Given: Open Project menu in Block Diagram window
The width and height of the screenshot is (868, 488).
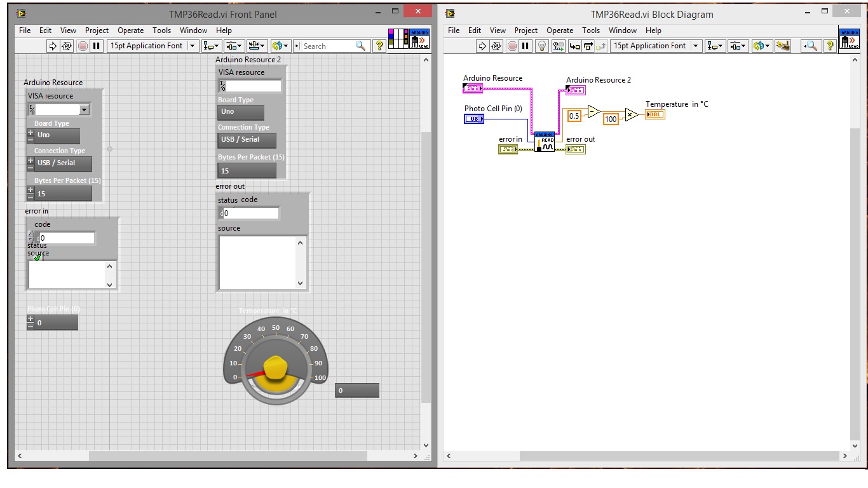Looking at the screenshot, I should [x=526, y=30].
